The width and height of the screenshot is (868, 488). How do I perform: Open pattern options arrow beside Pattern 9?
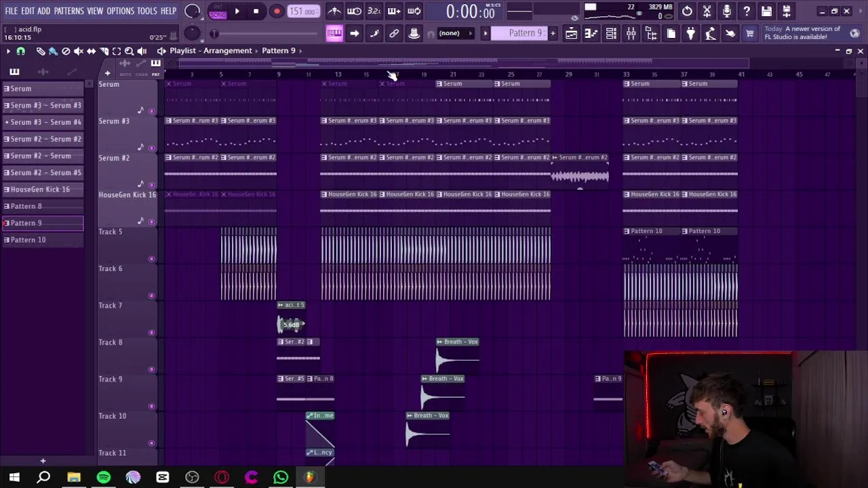[485, 33]
